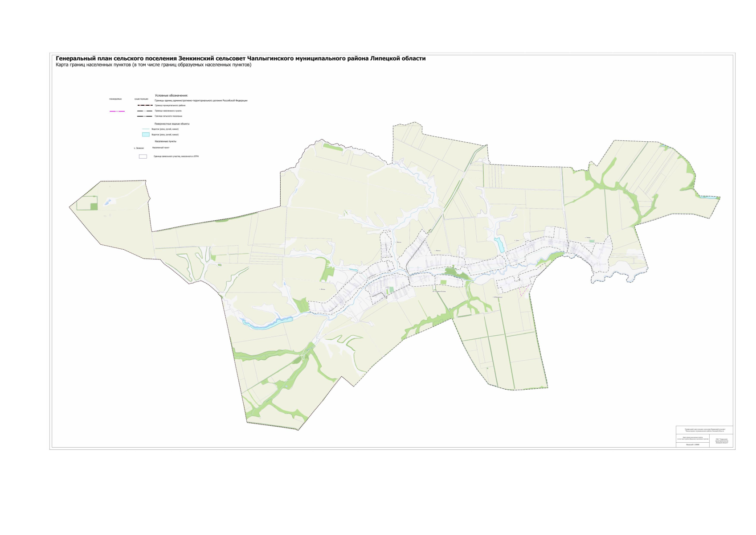This screenshot has height=535, width=756.
Task: Click the rural settlement boundary legend symbol
Action: (x=145, y=116)
